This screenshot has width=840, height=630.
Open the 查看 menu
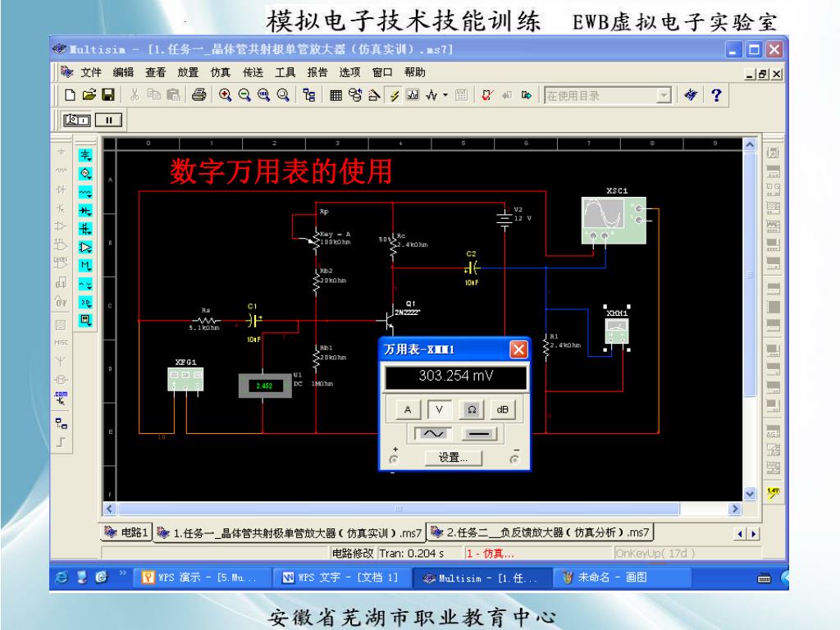[155, 72]
